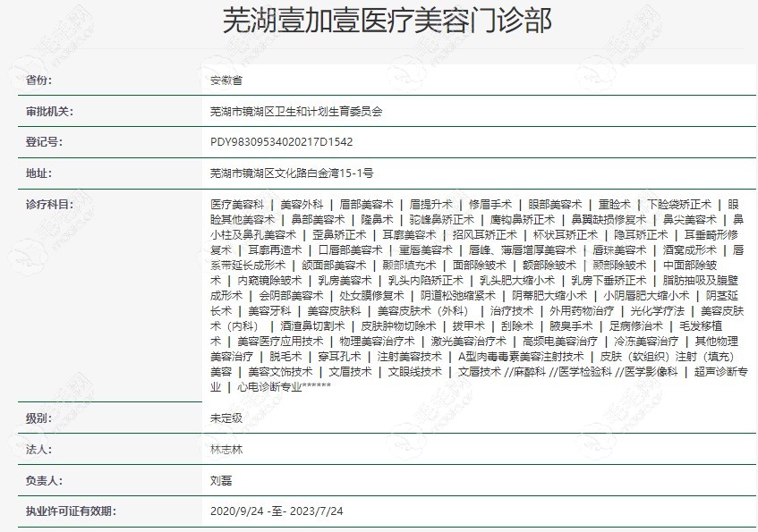Select the province value 安徽省
The image size is (758, 532).
click(x=226, y=80)
